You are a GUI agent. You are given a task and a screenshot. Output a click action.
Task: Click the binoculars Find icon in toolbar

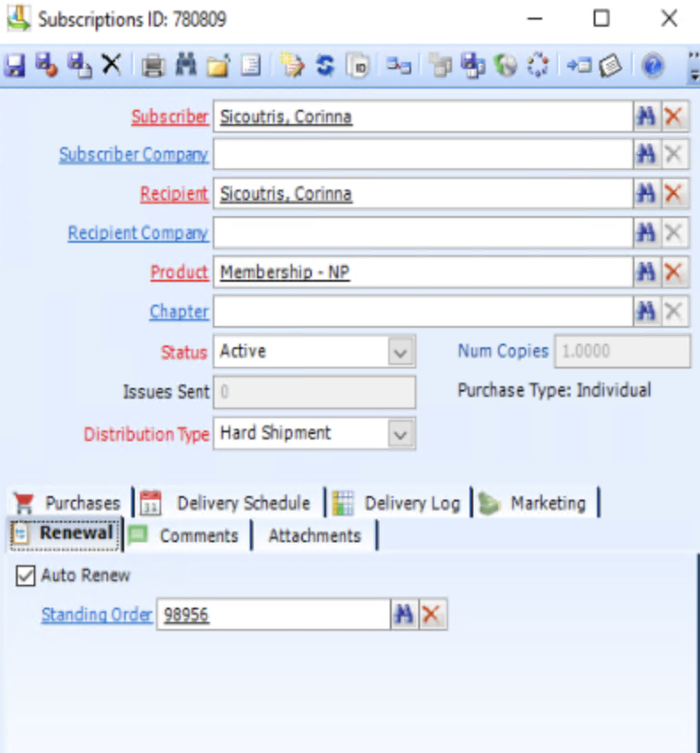click(185, 66)
